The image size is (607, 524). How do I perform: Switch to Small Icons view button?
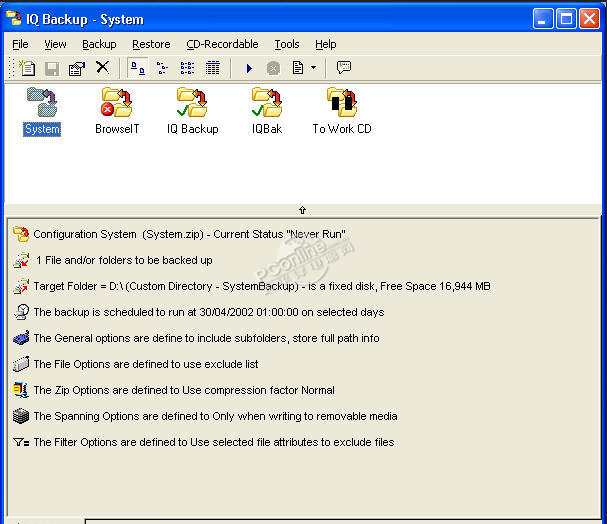click(162, 68)
